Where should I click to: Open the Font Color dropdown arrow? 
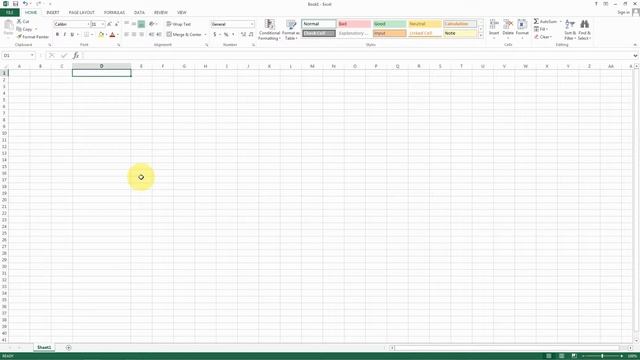[118, 35]
